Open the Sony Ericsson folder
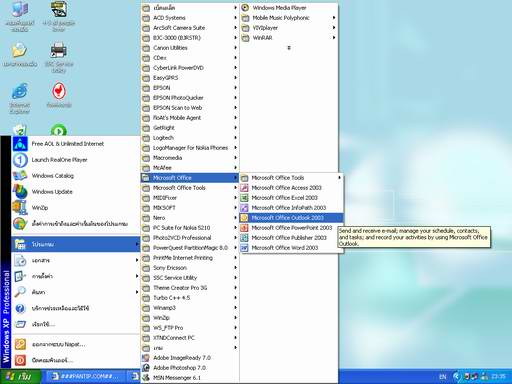Image resolution: width=512 pixels, height=384 pixels. point(189,268)
